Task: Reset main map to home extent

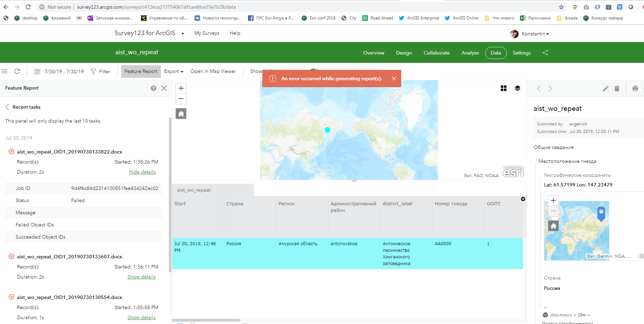Action: coord(181,114)
